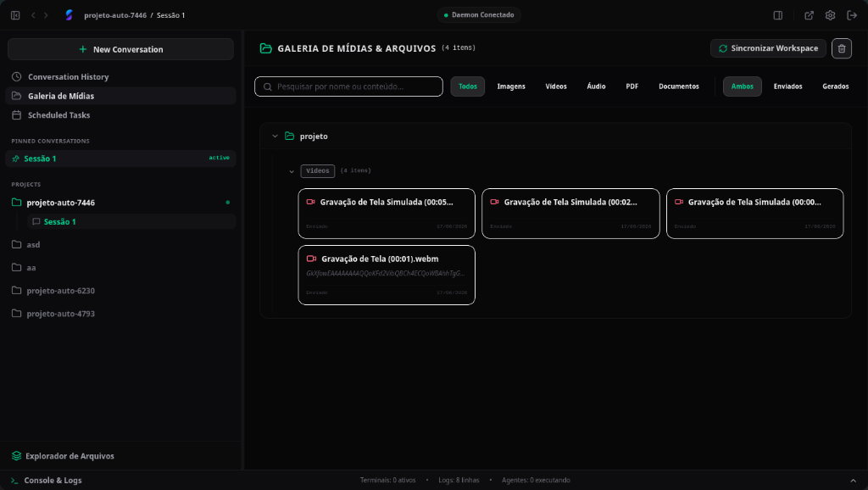This screenshot has width=868, height=490.
Task: Start a New Conversation
Action: click(120, 49)
